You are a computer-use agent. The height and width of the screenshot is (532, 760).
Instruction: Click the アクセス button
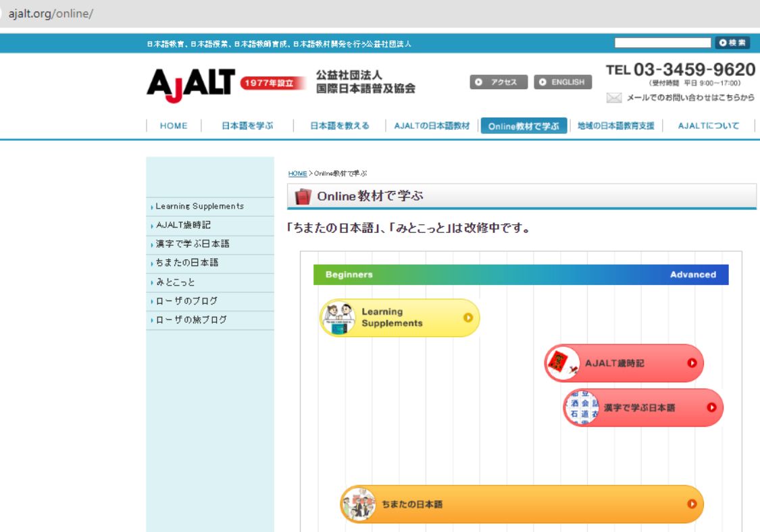(499, 82)
